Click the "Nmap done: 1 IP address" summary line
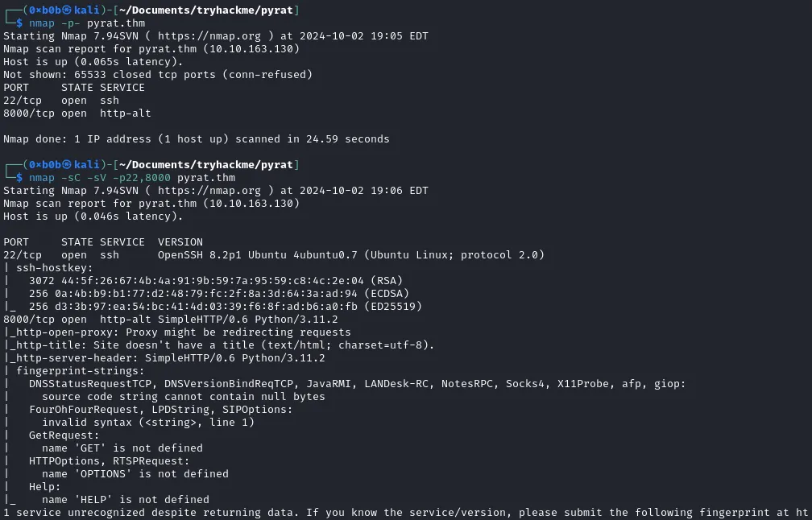The width and height of the screenshot is (812, 520). click(196, 139)
